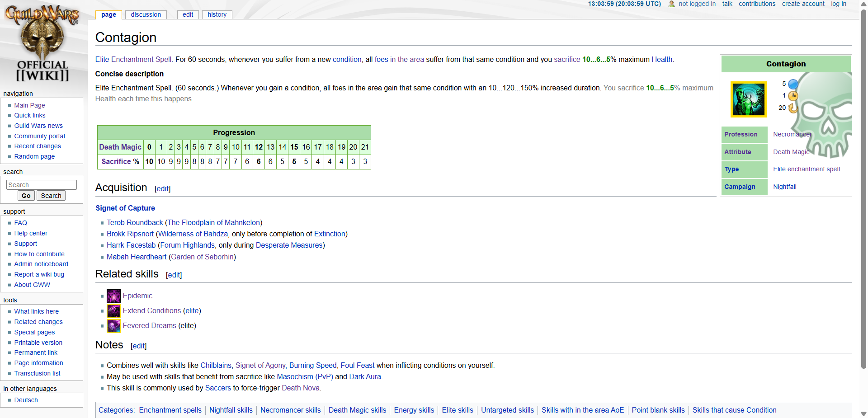Image resolution: width=868 pixels, height=418 pixels.
Task: Open Admin noticeboard link
Action: pos(41,264)
